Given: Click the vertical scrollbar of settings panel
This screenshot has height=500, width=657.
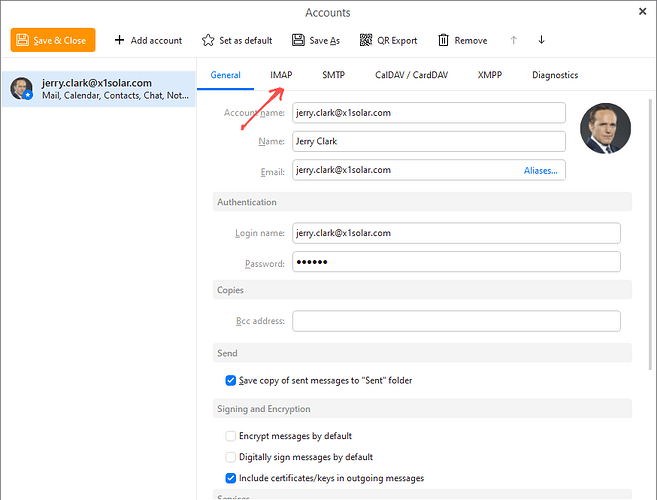Looking at the screenshot, I should tap(650, 235).
